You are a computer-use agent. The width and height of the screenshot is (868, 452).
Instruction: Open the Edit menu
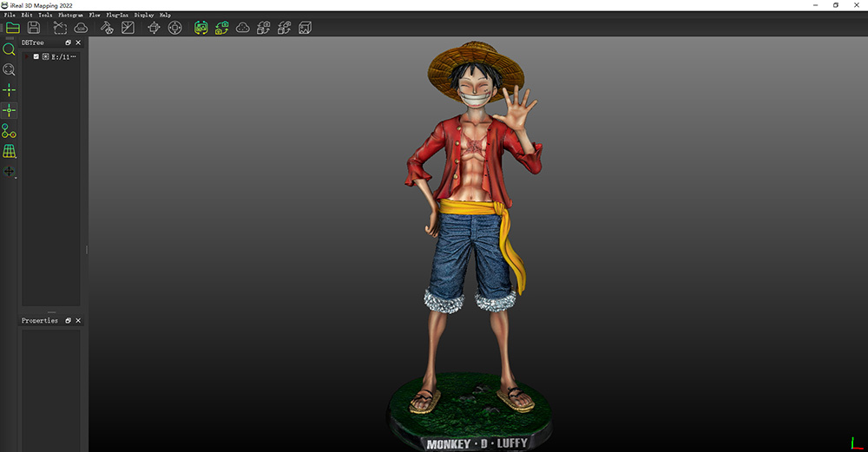pyautogui.click(x=27, y=15)
